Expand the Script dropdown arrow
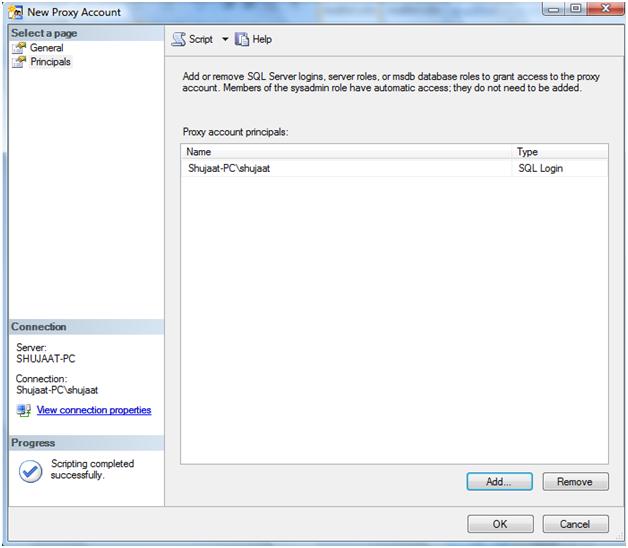Viewport: 628px width, 548px height. coord(225,39)
